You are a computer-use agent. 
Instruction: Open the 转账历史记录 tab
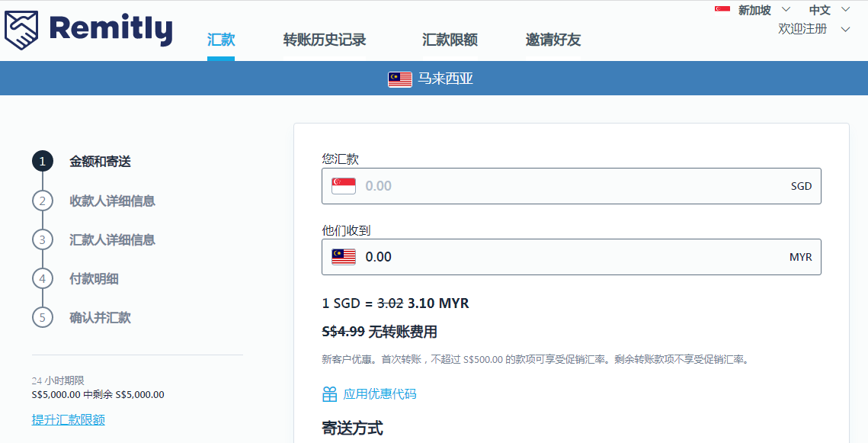point(325,40)
